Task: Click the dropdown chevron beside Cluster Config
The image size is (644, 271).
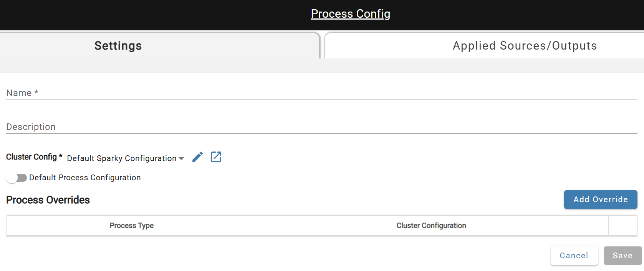Action: (x=181, y=158)
